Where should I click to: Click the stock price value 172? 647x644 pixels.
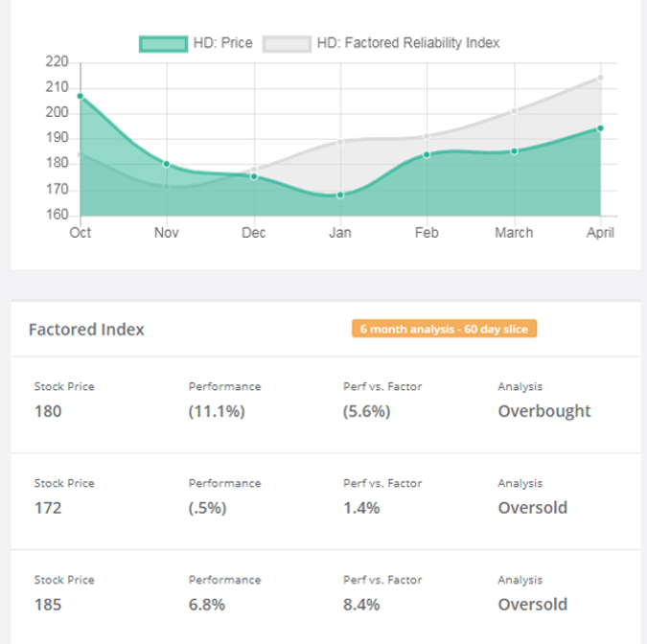(x=48, y=508)
